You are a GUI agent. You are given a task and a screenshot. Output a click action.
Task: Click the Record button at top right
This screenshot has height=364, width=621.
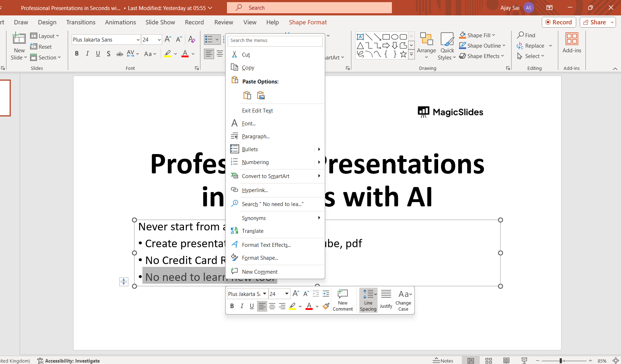point(559,22)
